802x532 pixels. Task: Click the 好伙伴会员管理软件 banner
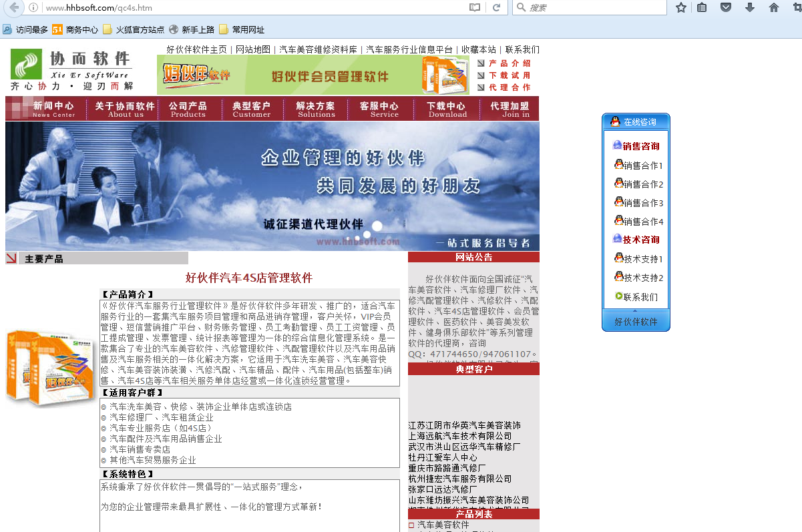(313, 75)
